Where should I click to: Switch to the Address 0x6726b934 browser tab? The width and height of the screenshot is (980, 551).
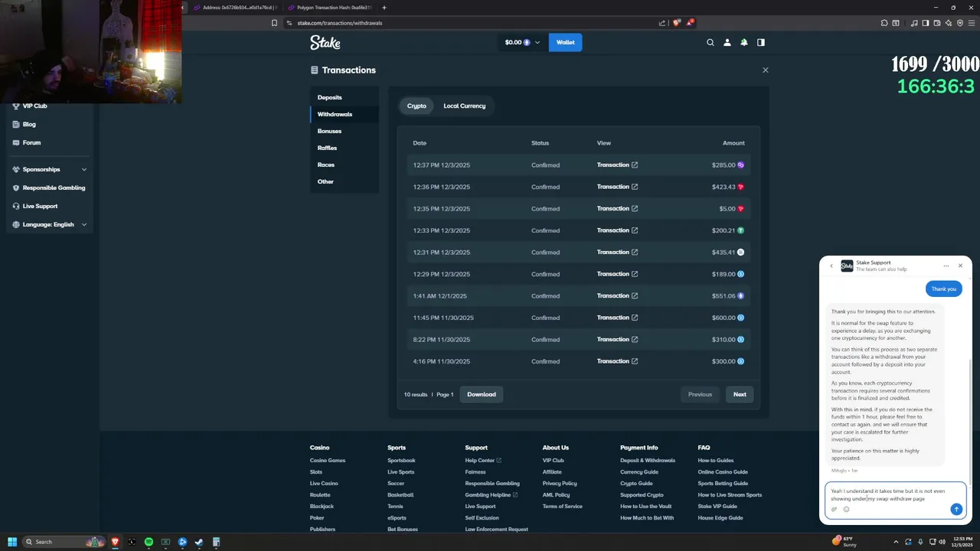[235, 8]
